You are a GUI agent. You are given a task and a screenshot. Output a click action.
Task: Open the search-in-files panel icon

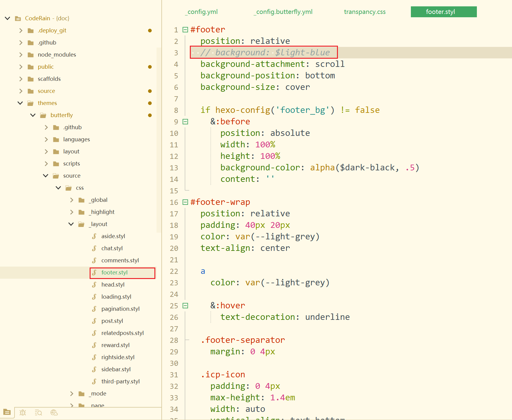38,412
